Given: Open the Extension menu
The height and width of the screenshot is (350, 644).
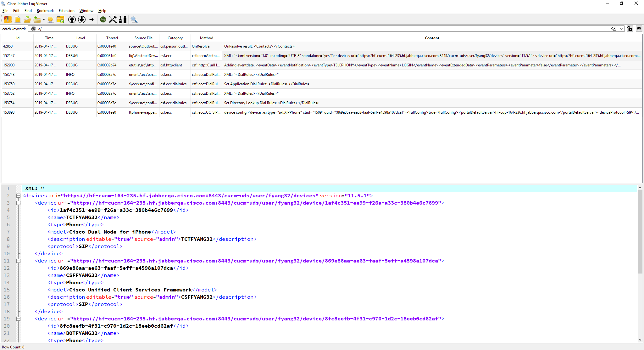Looking at the screenshot, I should click(x=66, y=11).
